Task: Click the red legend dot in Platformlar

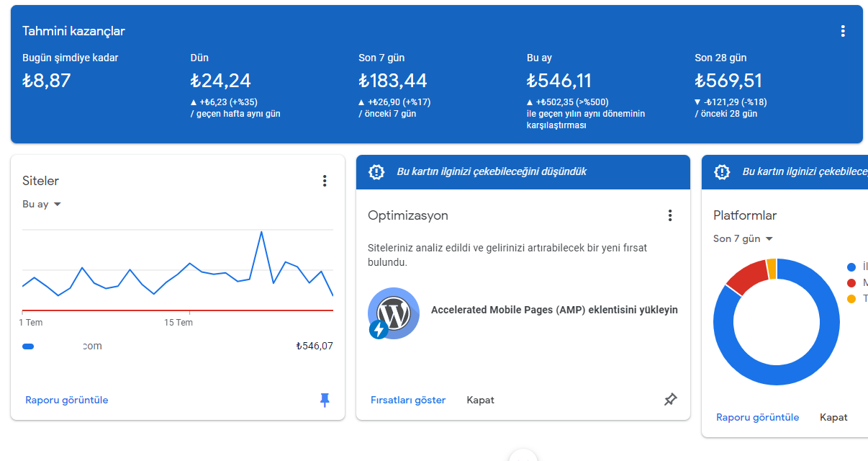Action: tap(852, 283)
